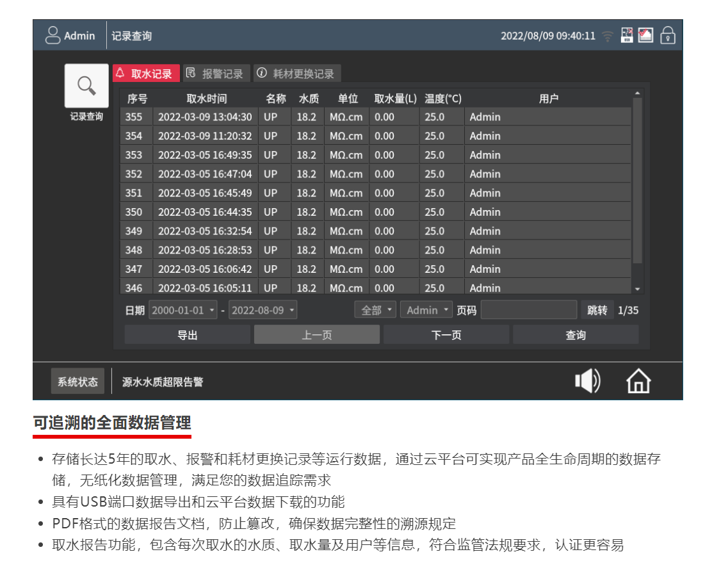
Task: Open the 耗材更换记录 tab
Action: click(297, 74)
